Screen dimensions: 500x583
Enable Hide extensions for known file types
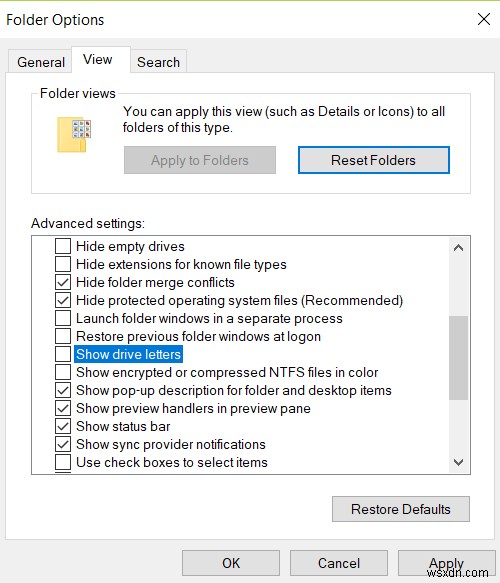(63, 264)
